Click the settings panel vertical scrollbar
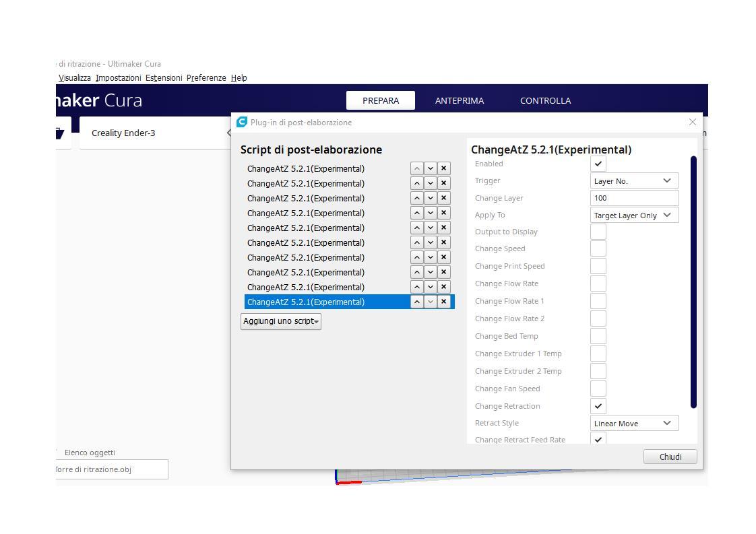This screenshot has width=756, height=534. point(693,281)
